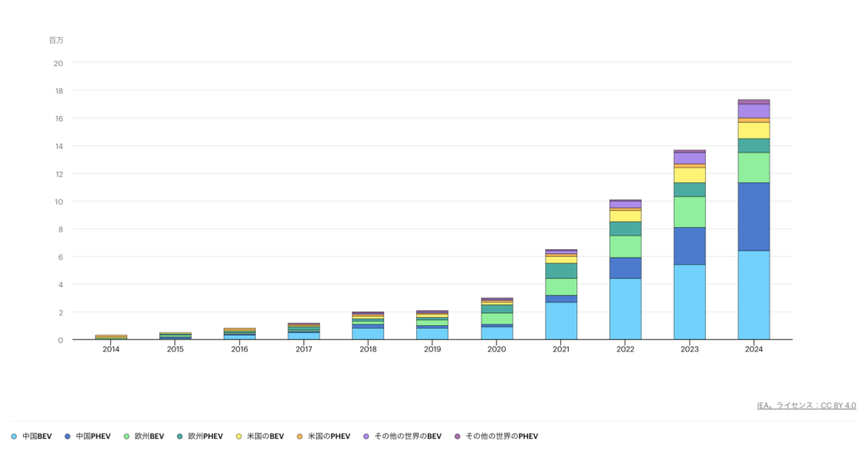
Task: Toggle the 米国のBEV legend entry
Action: pos(259,436)
